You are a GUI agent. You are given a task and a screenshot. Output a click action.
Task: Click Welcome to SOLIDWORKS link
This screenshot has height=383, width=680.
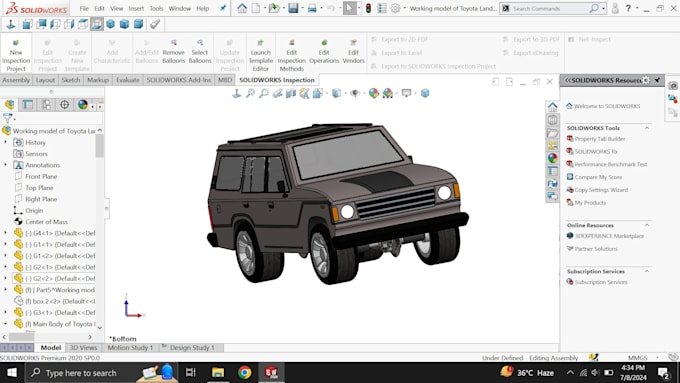(x=606, y=106)
